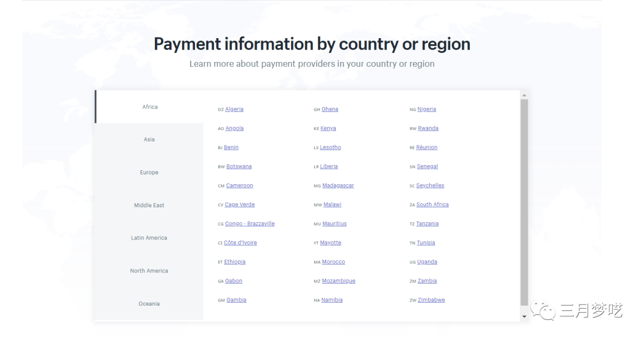
Task: Switch to the Asia tab
Action: coord(149,139)
